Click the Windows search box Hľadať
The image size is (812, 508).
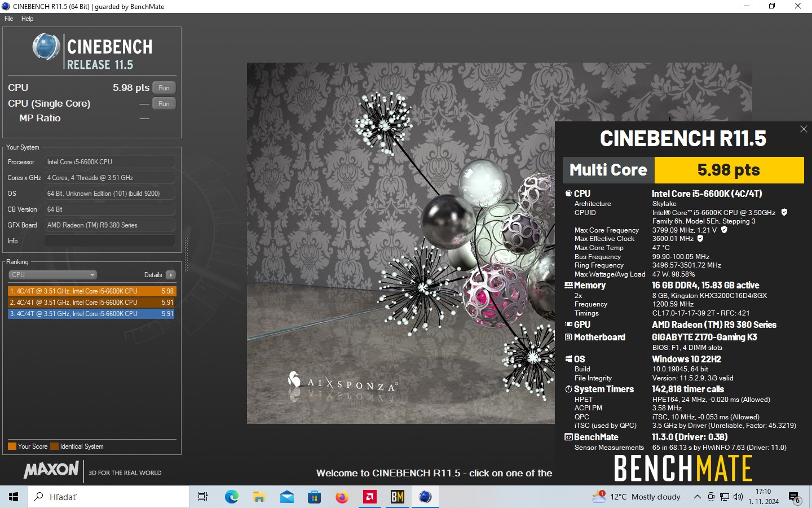tap(108, 497)
